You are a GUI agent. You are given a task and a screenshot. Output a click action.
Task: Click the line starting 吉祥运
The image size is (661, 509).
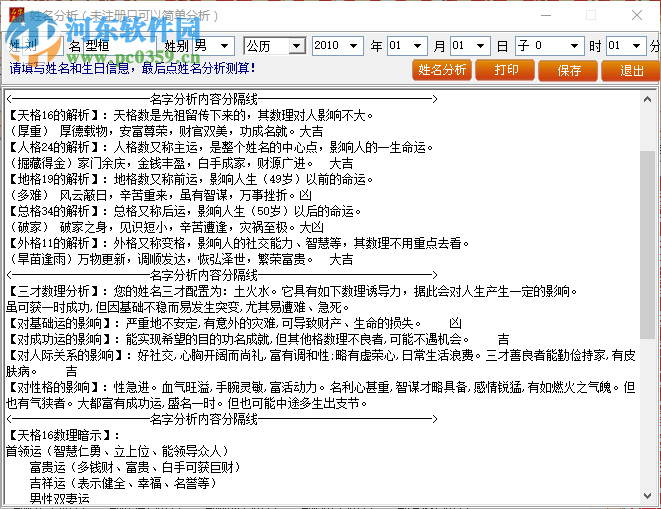pos(123,483)
